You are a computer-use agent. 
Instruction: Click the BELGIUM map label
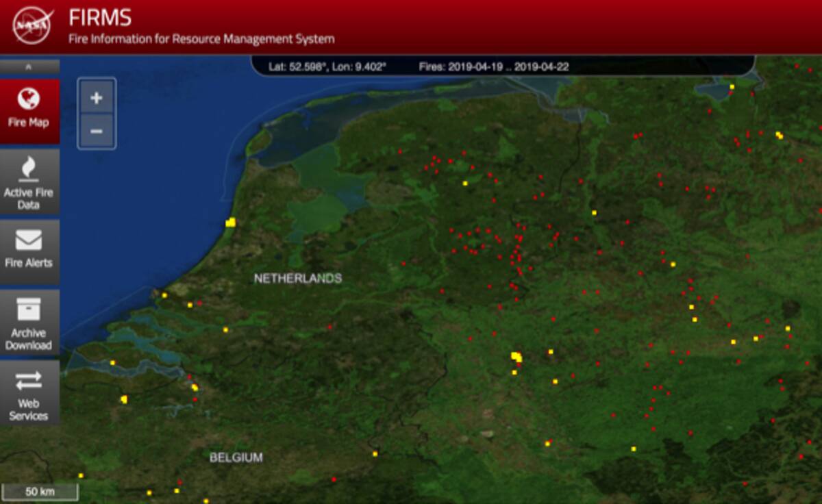coord(236,457)
